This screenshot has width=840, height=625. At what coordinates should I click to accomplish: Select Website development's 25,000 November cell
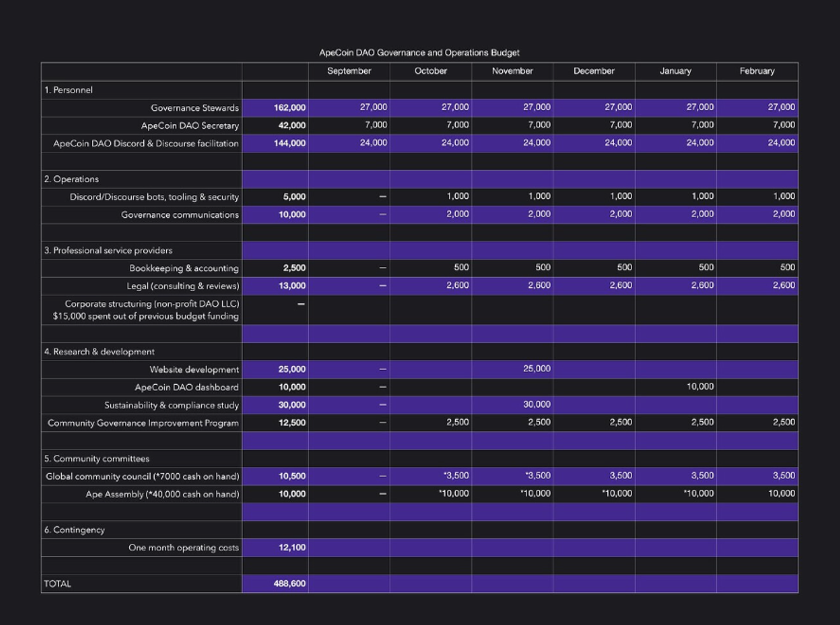[x=536, y=369]
